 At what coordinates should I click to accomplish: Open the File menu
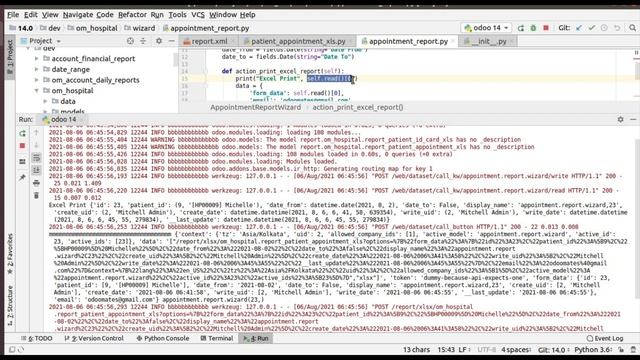click(x=13, y=15)
